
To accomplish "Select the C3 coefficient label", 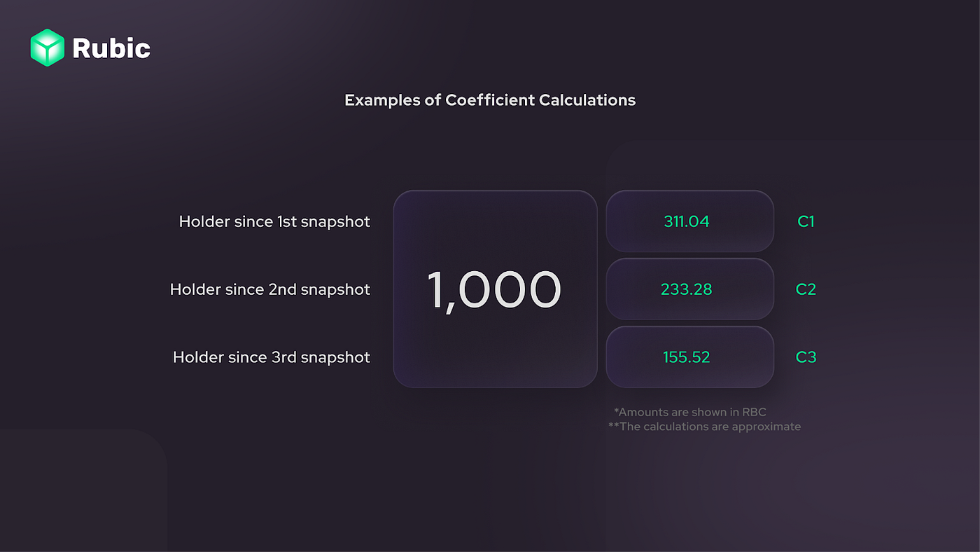I will [806, 357].
